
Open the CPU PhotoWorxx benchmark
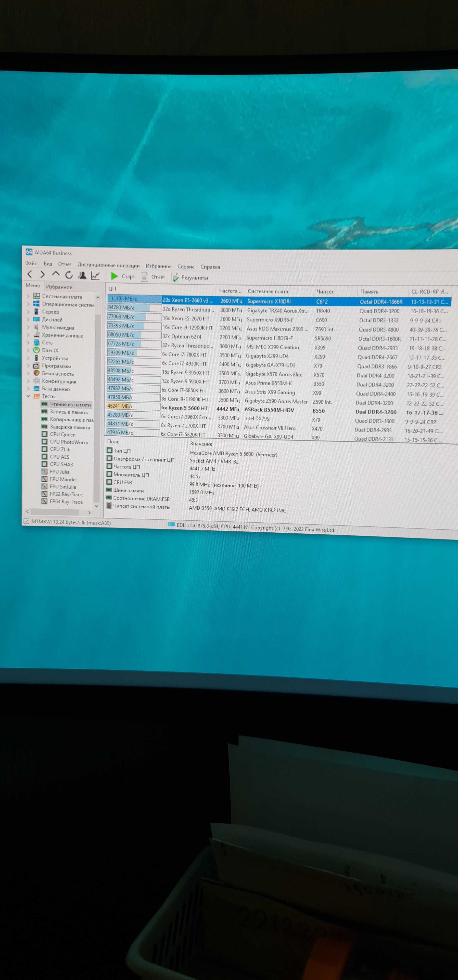(69, 442)
